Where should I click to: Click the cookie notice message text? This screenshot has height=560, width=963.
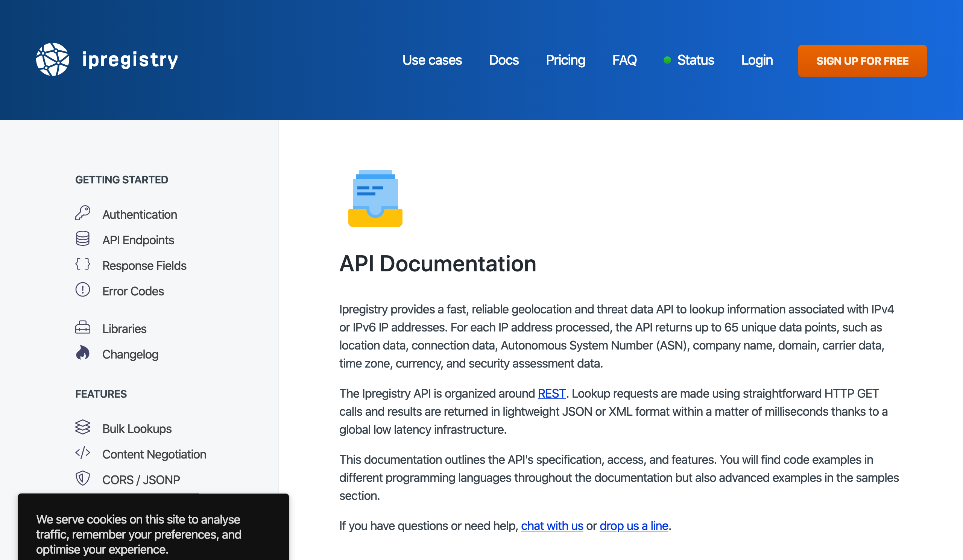click(139, 534)
